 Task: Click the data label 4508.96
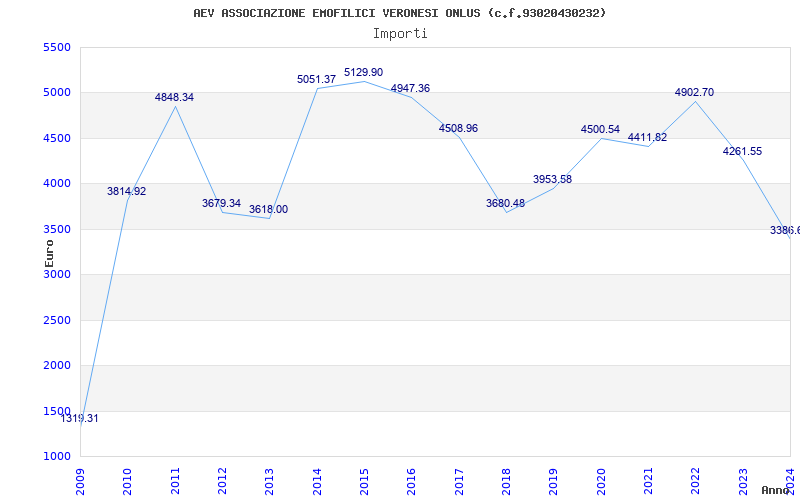tap(458, 128)
